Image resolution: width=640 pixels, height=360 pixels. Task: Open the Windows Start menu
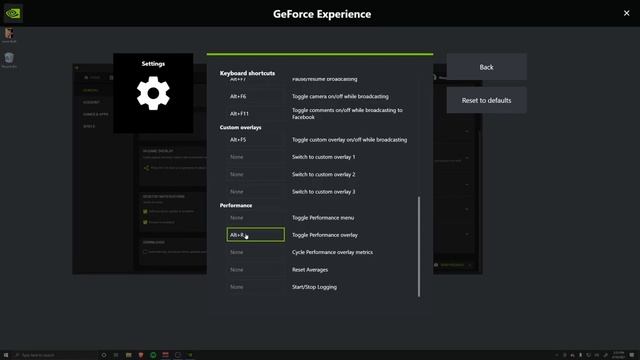pyautogui.click(x=6, y=355)
